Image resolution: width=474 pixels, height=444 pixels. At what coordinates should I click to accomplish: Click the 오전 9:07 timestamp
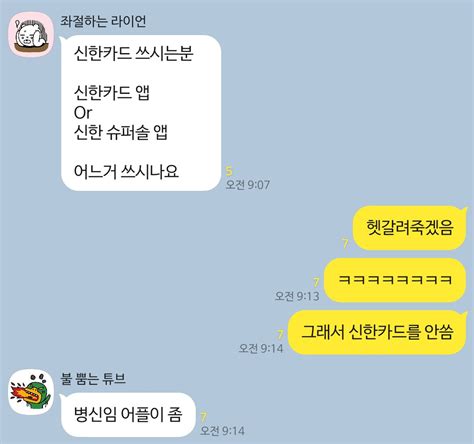[x=248, y=184]
